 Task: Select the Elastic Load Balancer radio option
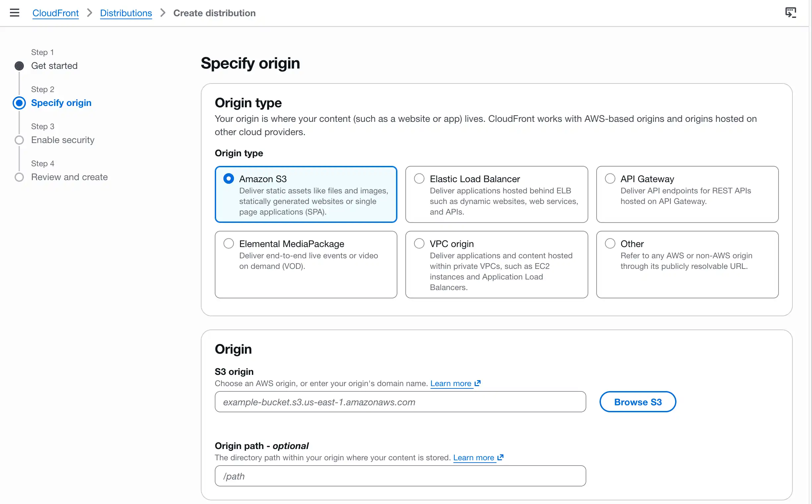click(x=419, y=179)
